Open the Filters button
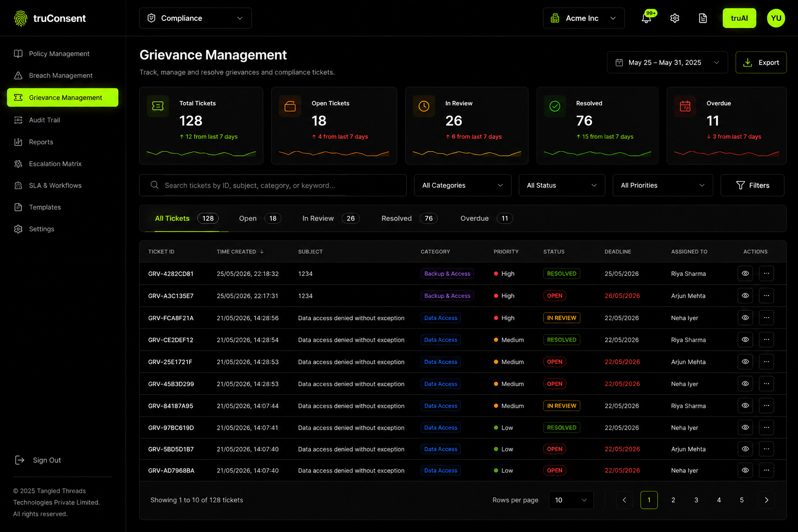 (752, 185)
